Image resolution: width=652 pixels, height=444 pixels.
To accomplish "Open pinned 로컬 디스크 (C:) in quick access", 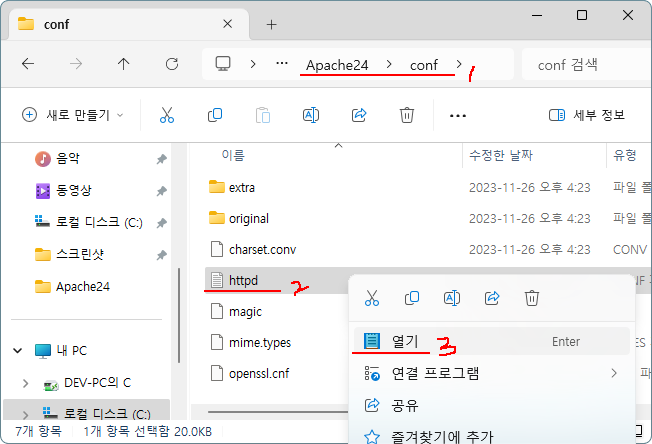I will coord(99,223).
